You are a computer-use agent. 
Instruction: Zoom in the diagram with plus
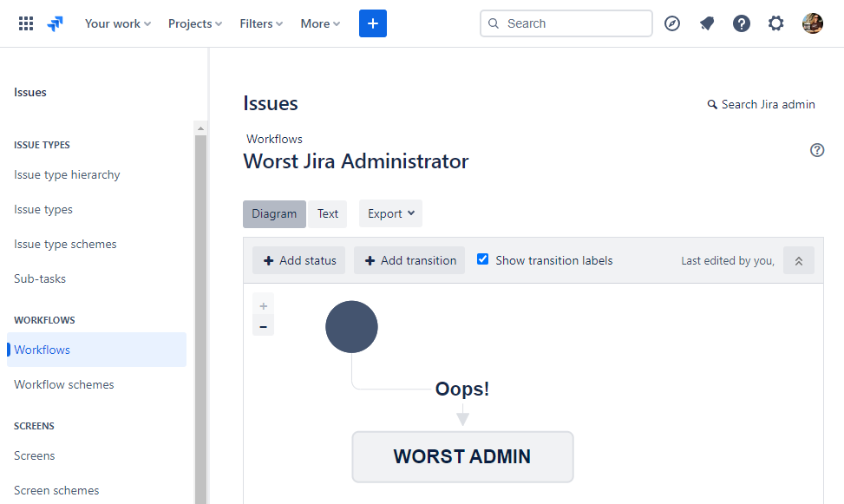tap(263, 306)
